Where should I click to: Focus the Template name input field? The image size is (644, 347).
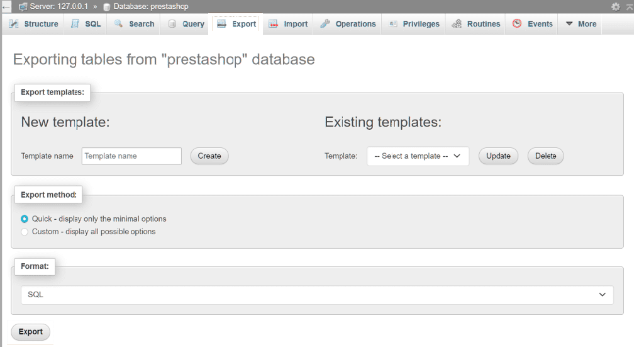tap(131, 156)
